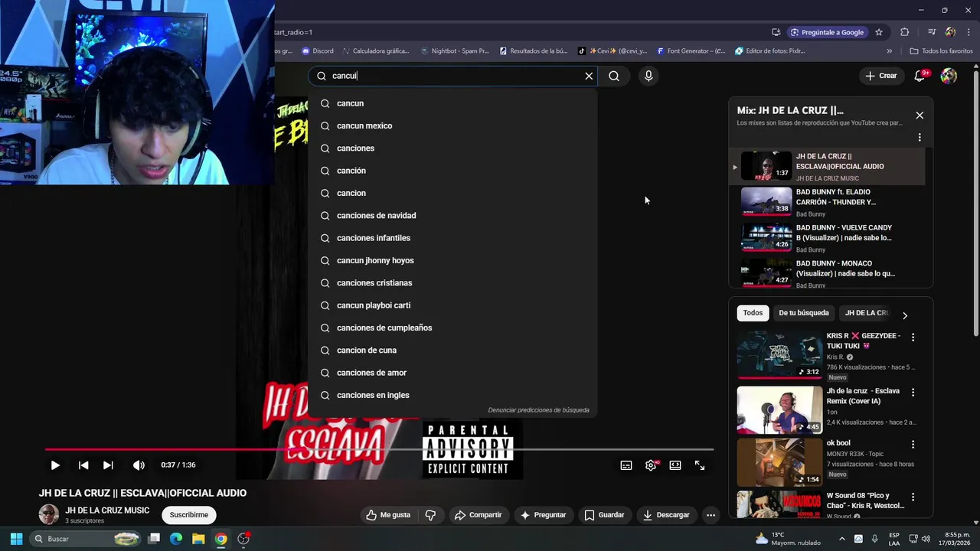Viewport: 980px width, 551px height.
Task: Open YouTube notifications bell
Action: pyautogui.click(x=921, y=76)
